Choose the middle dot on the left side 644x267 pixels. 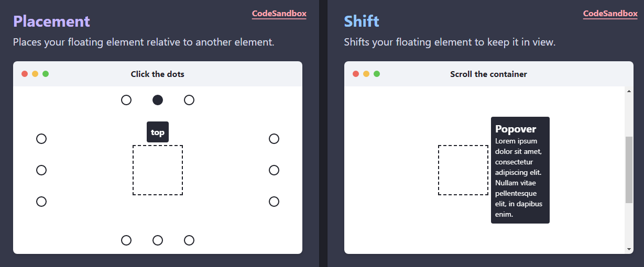(41, 170)
